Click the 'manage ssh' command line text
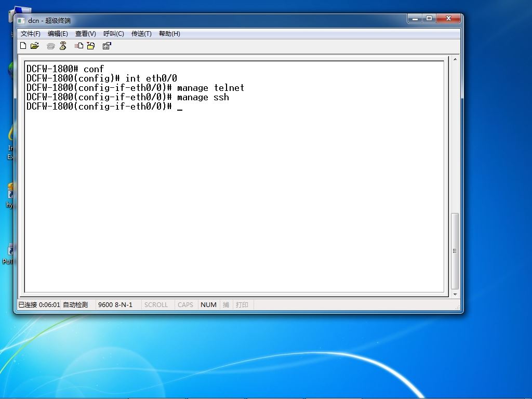The height and width of the screenshot is (399, 532). coord(203,97)
